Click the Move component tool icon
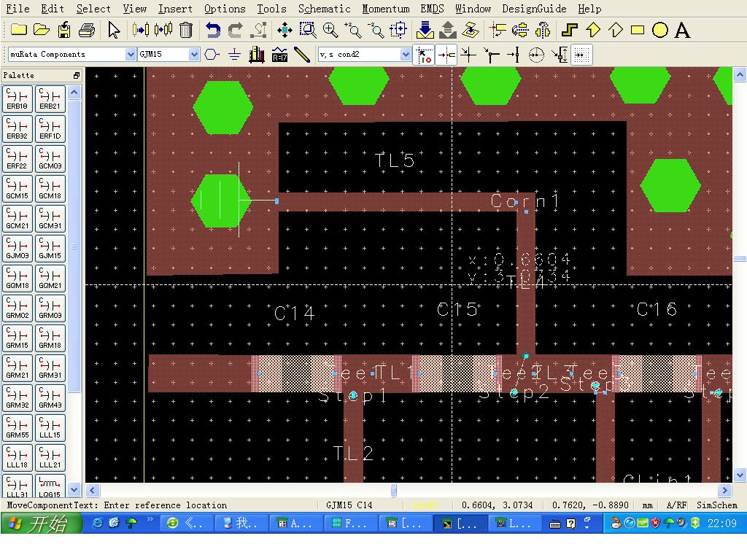 pos(141,30)
